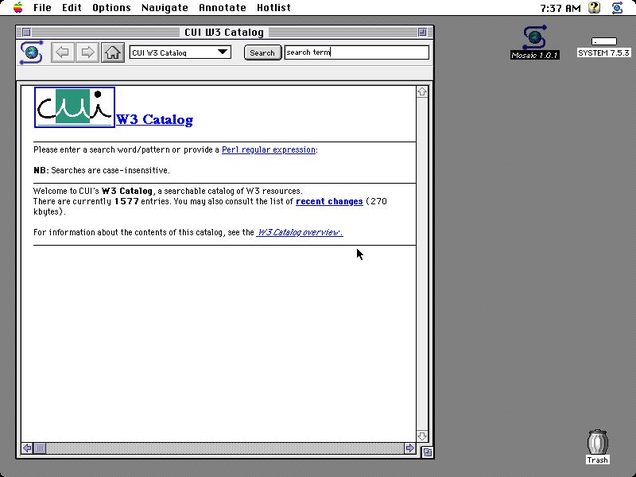Click the window close box

pyautogui.click(x=26, y=32)
